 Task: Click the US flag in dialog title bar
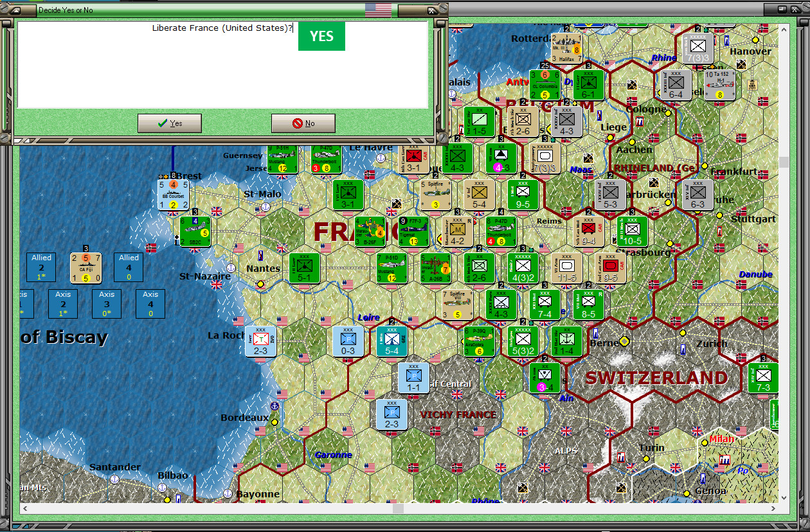pos(378,10)
